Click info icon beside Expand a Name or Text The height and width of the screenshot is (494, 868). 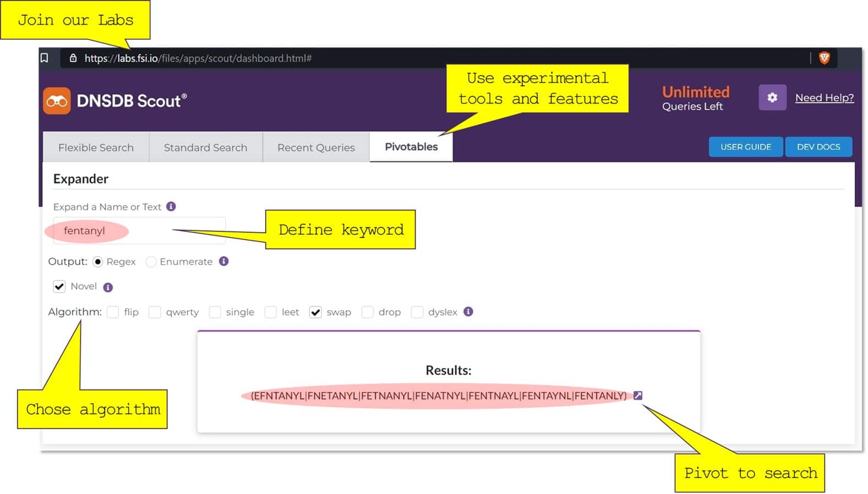(x=171, y=207)
